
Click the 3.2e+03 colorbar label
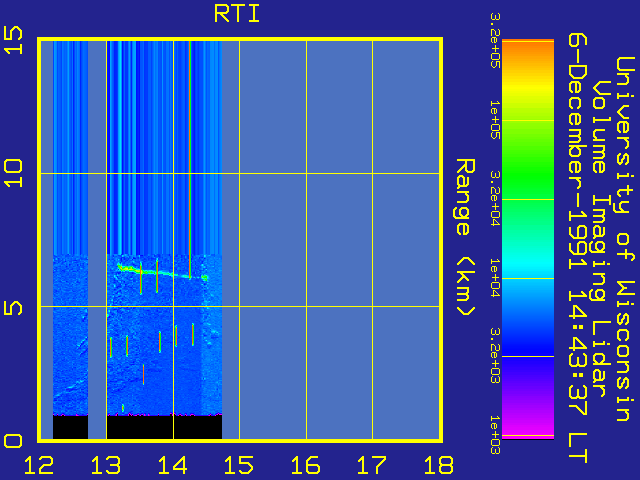pos(495,356)
